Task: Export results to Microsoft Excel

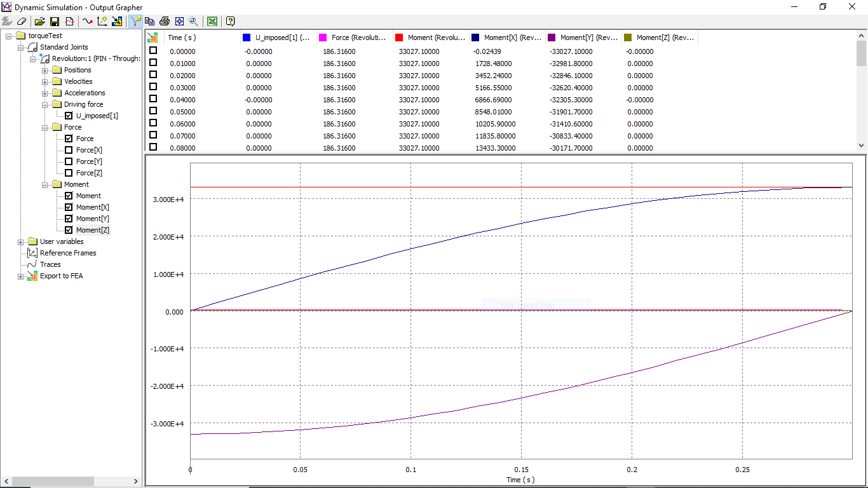Action: pyautogui.click(x=212, y=21)
